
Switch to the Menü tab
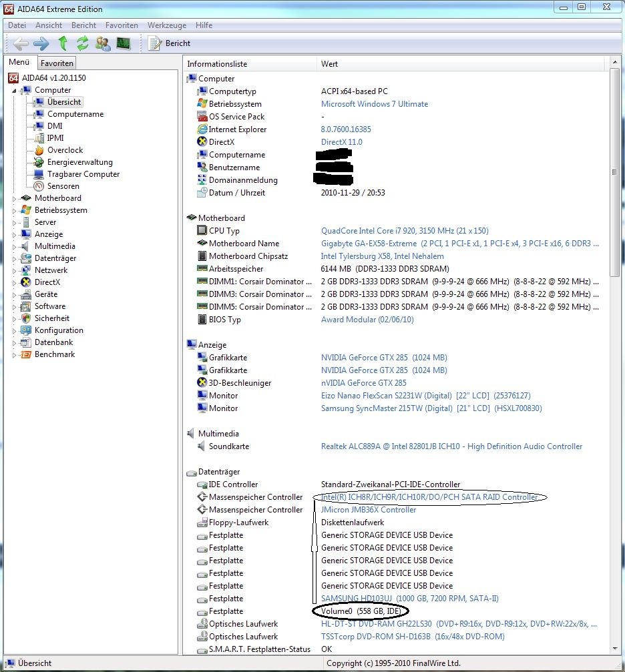(x=19, y=62)
